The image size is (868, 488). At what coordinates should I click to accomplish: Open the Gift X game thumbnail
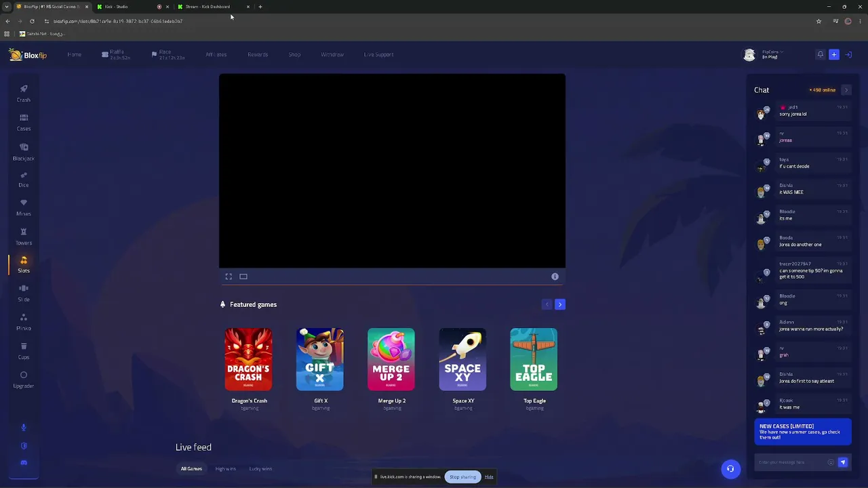(320, 359)
